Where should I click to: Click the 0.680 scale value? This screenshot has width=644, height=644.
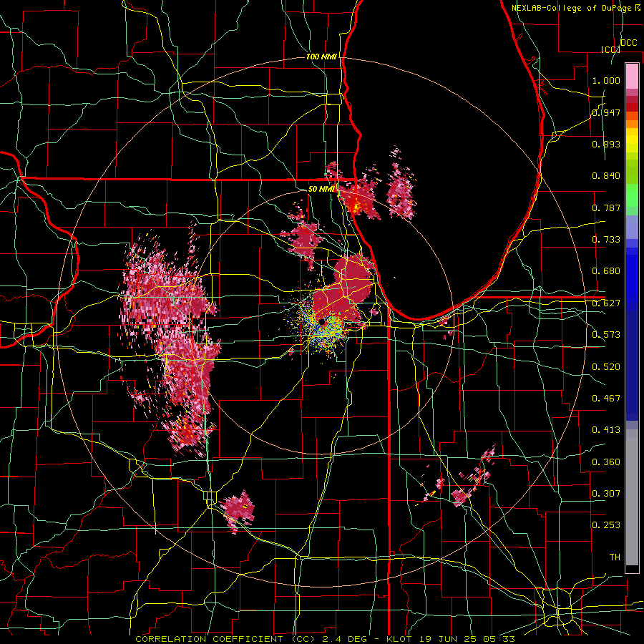606,271
